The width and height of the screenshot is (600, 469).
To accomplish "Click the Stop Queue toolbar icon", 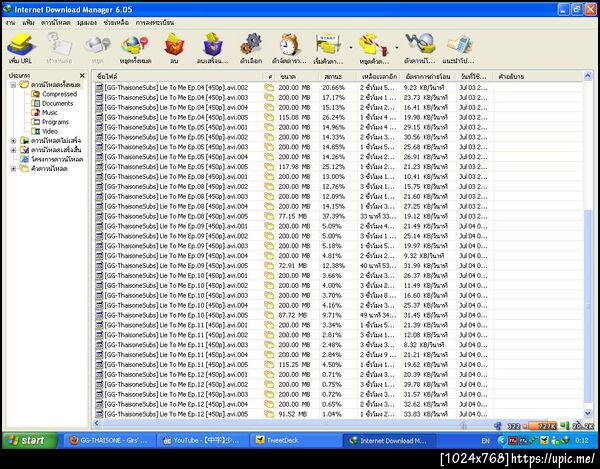I will tap(374, 45).
